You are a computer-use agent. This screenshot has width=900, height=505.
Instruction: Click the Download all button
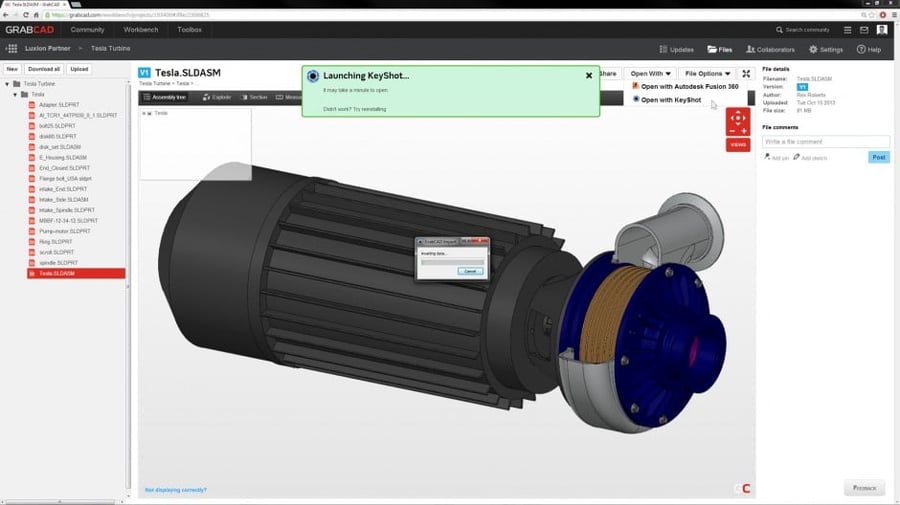click(44, 69)
